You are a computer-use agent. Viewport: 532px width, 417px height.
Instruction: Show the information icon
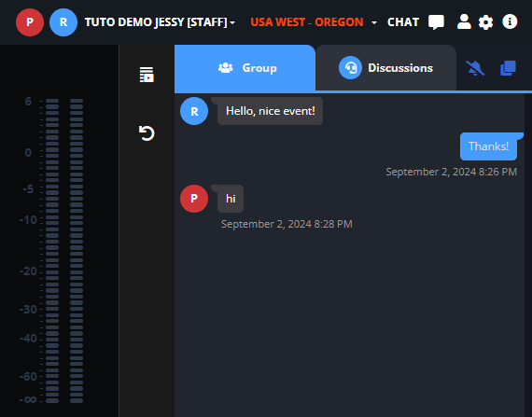510,22
